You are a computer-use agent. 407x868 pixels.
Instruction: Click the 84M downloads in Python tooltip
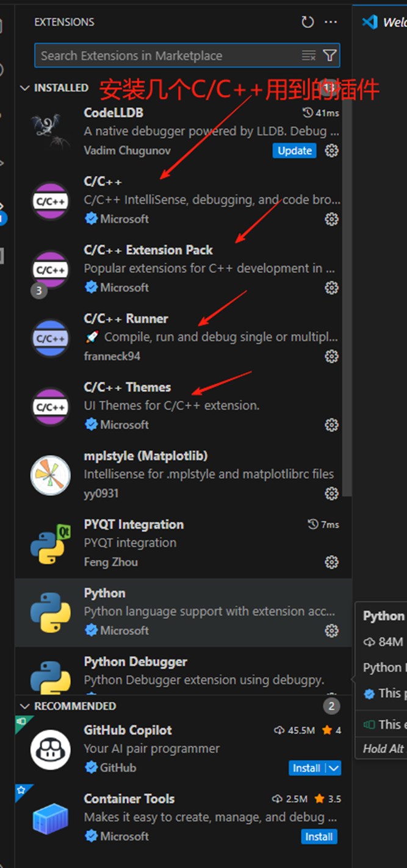click(x=384, y=642)
